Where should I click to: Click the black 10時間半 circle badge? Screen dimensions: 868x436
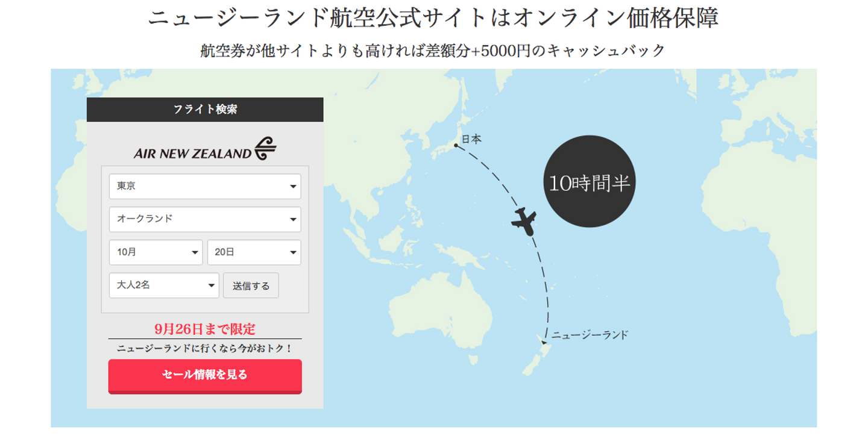(x=589, y=181)
